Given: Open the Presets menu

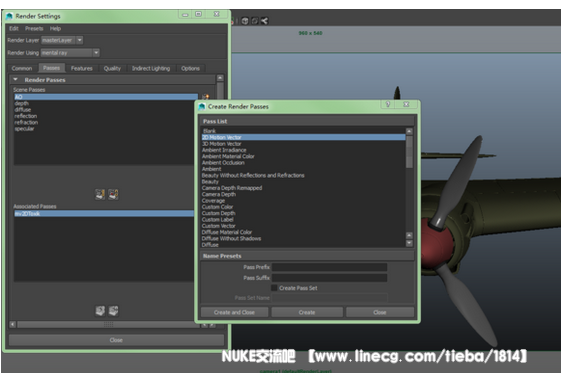Looking at the screenshot, I should (x=34, y=28).
